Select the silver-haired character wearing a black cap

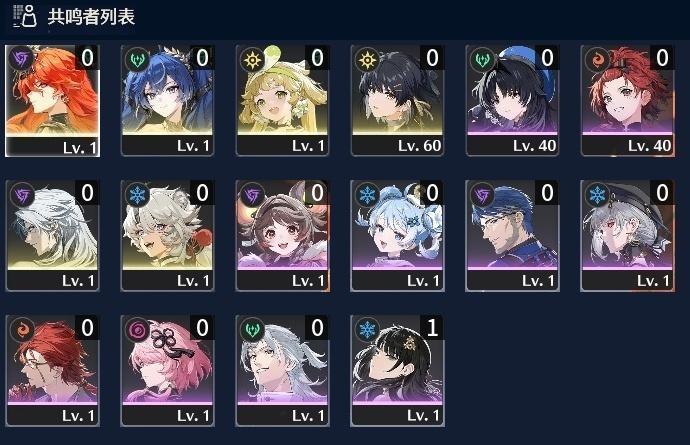click(x=627, y=235)
